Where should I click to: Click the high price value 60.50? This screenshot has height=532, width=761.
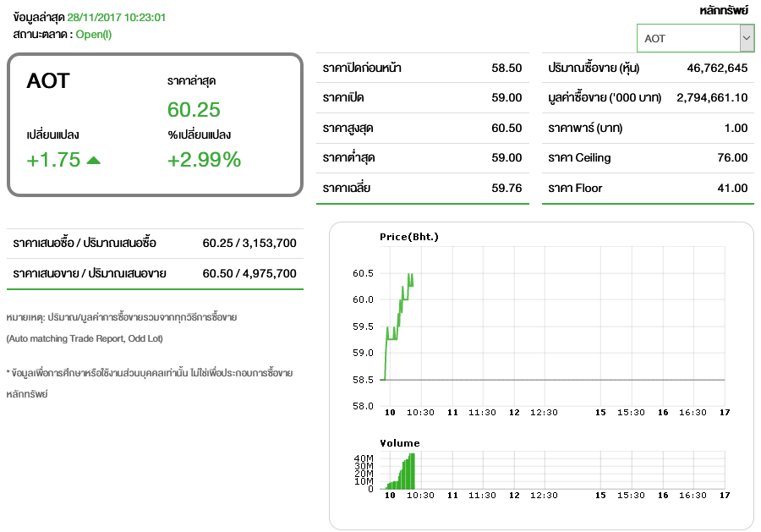point(506,128)
